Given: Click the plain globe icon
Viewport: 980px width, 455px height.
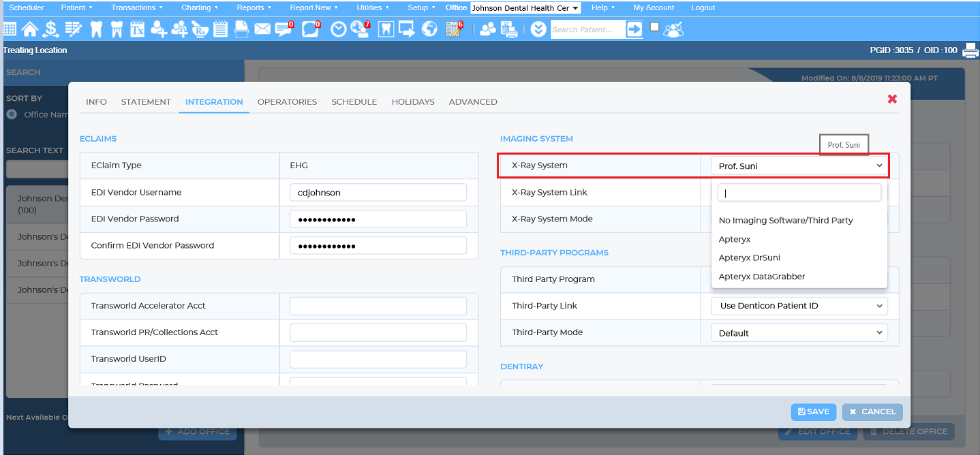Looking at the screenshot, I should 429,29.
